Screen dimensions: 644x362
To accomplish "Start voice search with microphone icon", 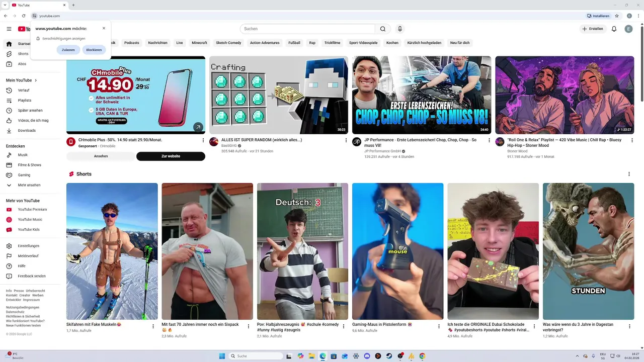I will [x=400, y=29].
